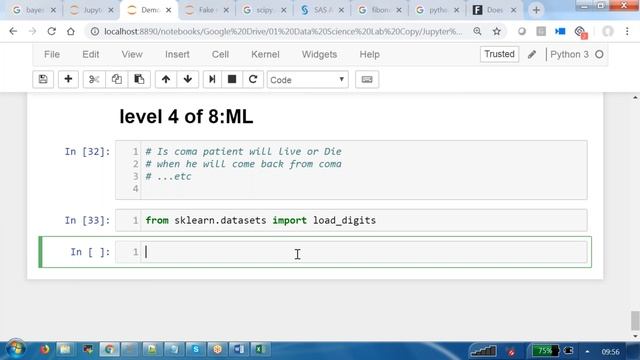Click kernel status circle next to Python 3
640x360 pixels.
[599, 54]
